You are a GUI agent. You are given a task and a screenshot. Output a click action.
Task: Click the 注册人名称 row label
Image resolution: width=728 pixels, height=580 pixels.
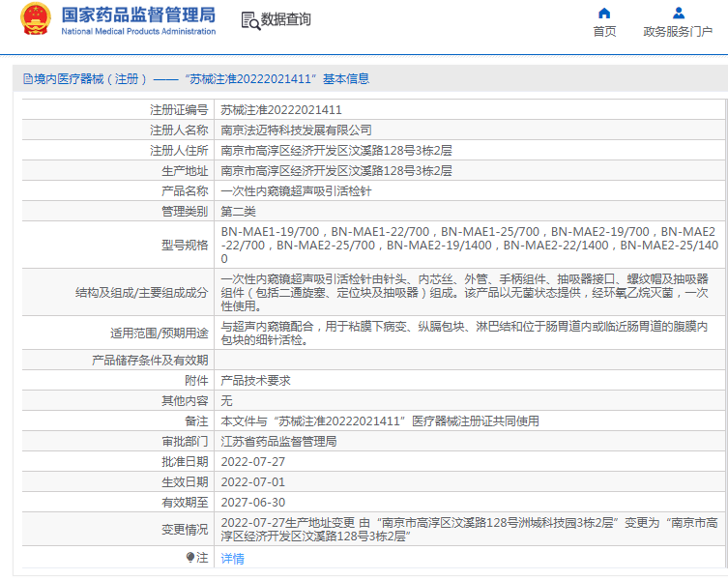pos(179,130)
